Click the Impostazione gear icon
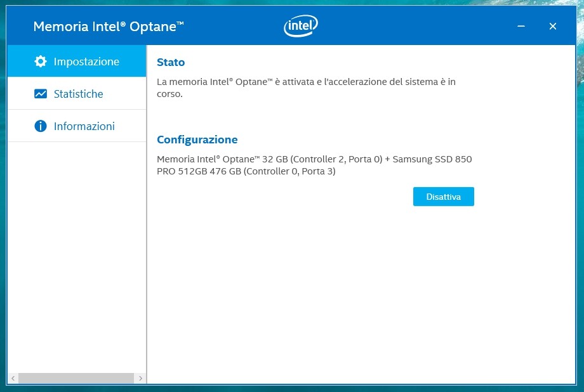Viewport: 584px width, 392px height. pyautogui.click(x=41, y=62)
